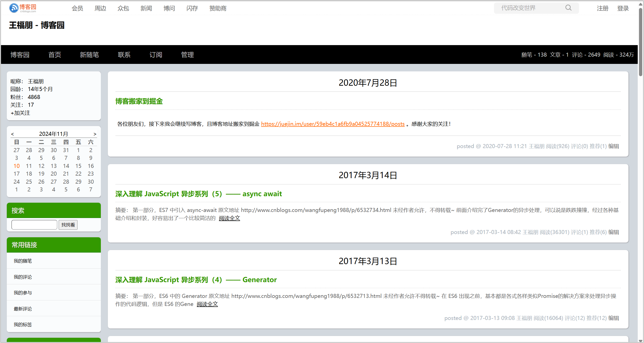Screen dimensions: 644x343
Task: Open the fans count 4868
Action: [34, 97]
